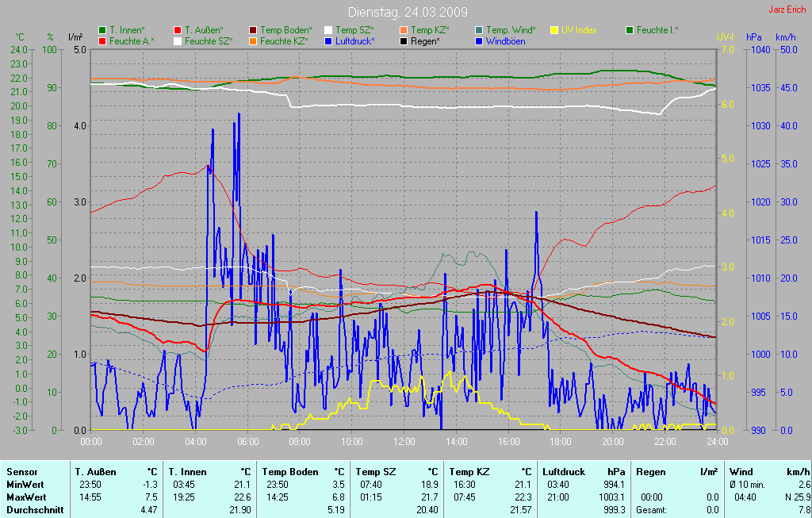The image size is (812, 518).
Task: Click the Luftdruck minimum value 994.1
Action: [x=615, y=485]
